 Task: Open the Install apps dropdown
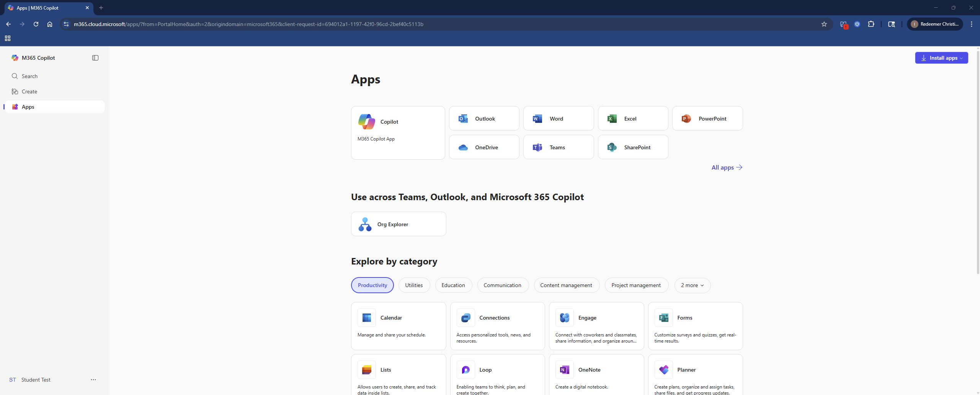tap(942, 58)
